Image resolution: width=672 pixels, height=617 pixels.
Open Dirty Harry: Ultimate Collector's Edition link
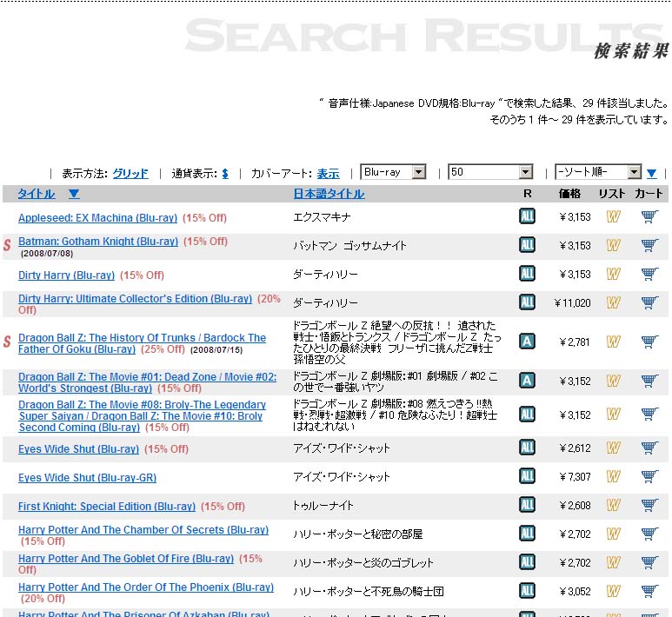tap(135, 299)
